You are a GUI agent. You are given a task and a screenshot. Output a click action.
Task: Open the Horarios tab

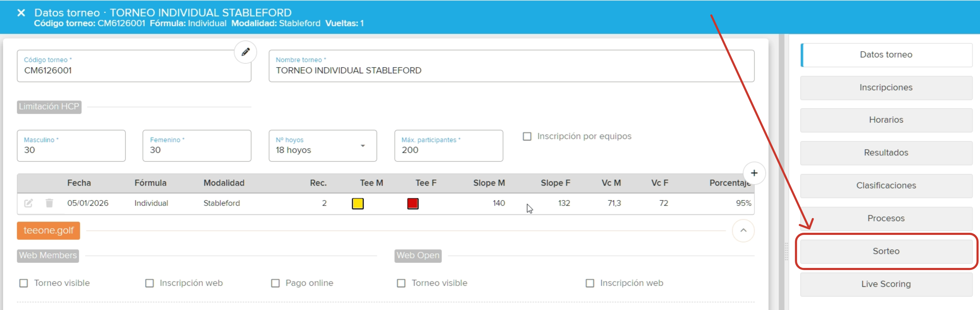coord(886,120)
